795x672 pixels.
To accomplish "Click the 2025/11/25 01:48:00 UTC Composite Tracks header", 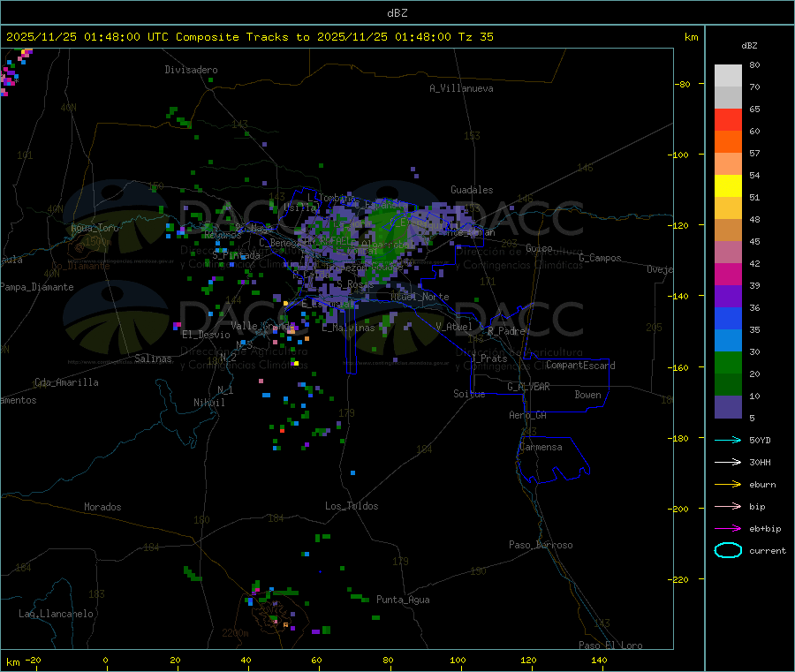I will [249, 37].
